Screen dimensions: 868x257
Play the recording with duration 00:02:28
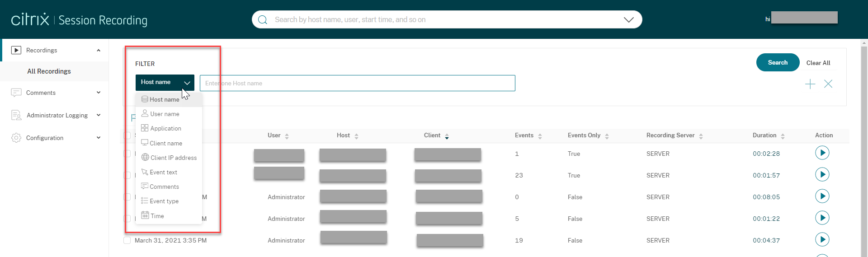click(822, 153)
